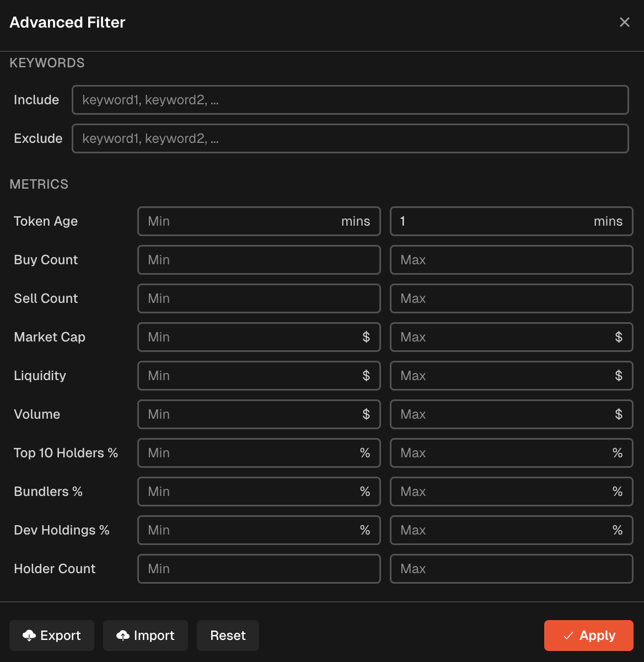
Task: Focus the Holder Count Max field
Action: click(x=512, y=569)
